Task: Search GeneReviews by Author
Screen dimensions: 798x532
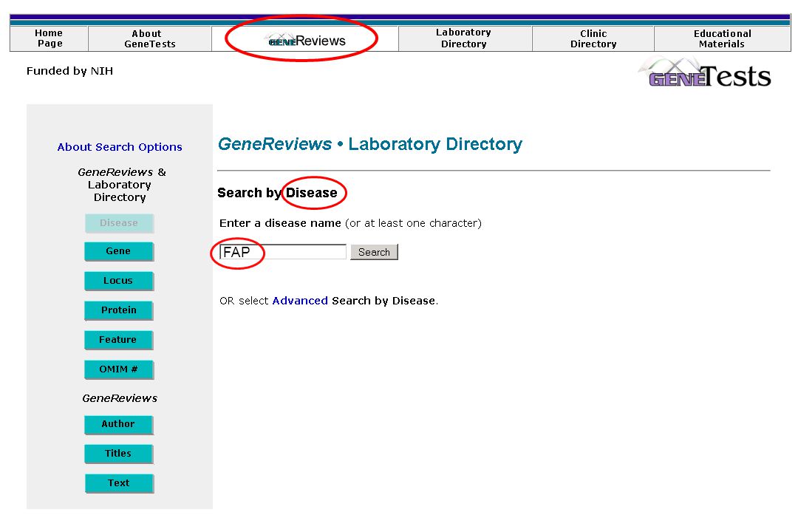Action: pyautogui.click(x=118, y=424)
